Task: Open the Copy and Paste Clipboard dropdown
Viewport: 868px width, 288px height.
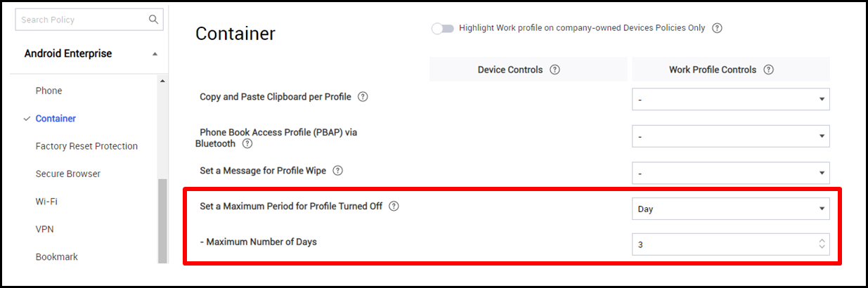Action: click(731, 100)
